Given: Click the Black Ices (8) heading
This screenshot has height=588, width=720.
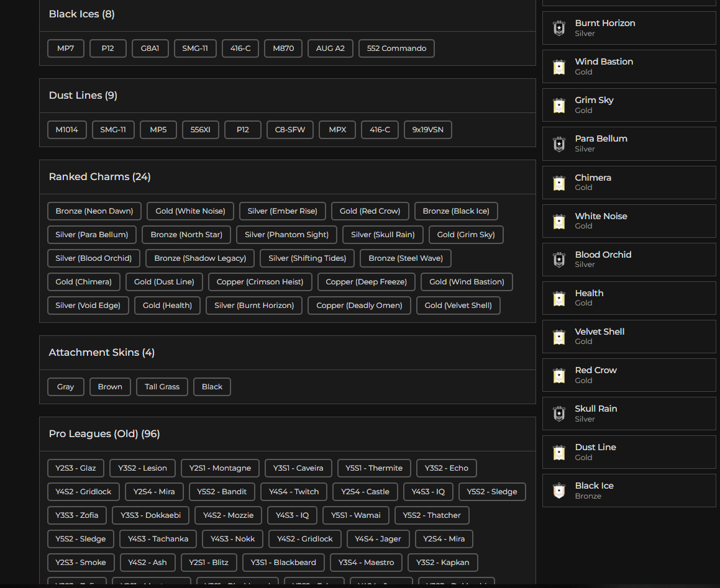Looking at the screenshot, I should click(82, 14).
